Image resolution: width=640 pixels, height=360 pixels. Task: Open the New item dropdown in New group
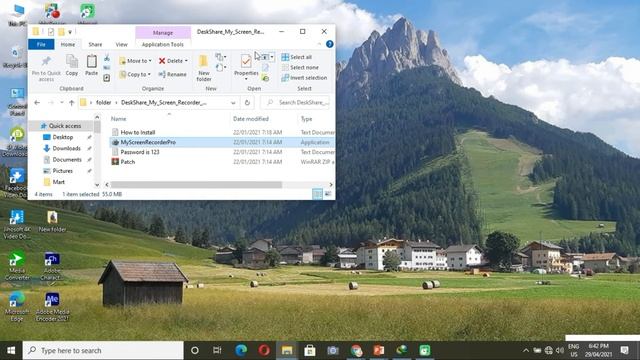click(221, 57)
